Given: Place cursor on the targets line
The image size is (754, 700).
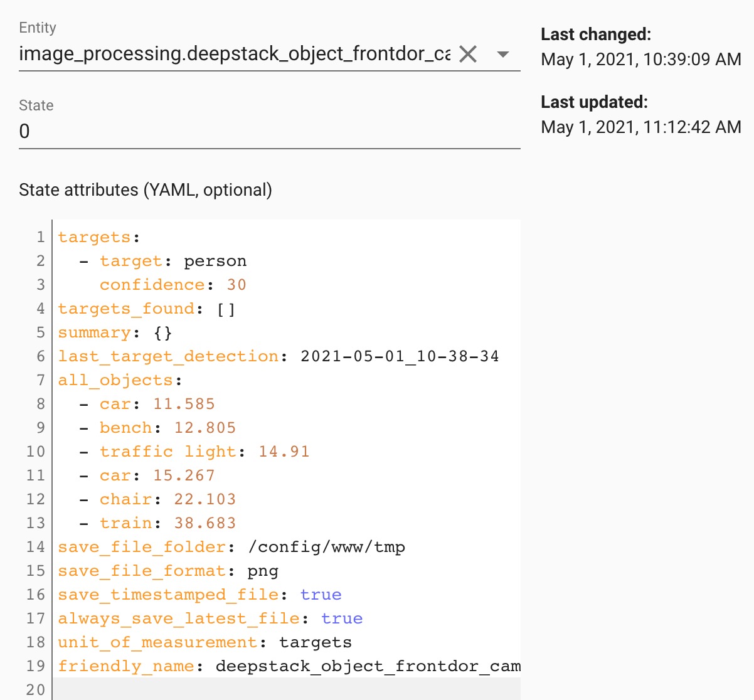Looking at the screenshot, I should (x=94, y=236).
